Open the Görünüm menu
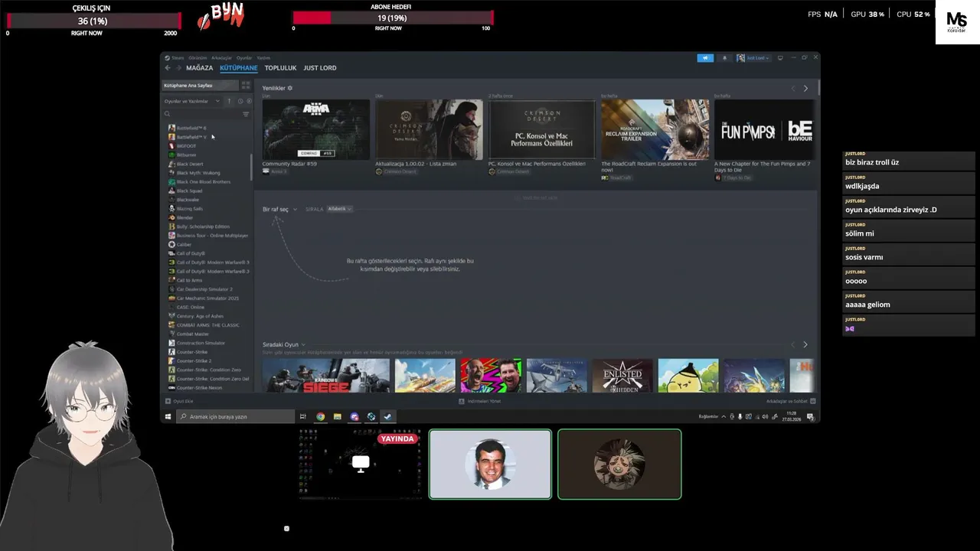Image resolution: width=980 pixels, height=551 pixels. pyautogui.click(x=198, y=57)
